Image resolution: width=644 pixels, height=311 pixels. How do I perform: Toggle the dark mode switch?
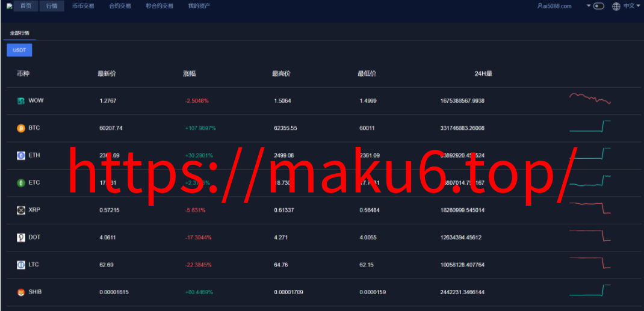point(599,6)
